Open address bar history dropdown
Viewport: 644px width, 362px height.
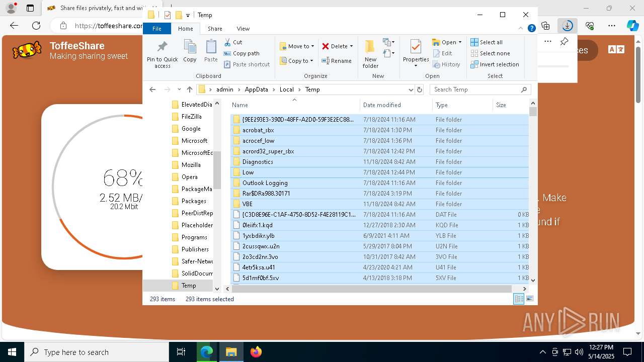click(x=411, y=89)
